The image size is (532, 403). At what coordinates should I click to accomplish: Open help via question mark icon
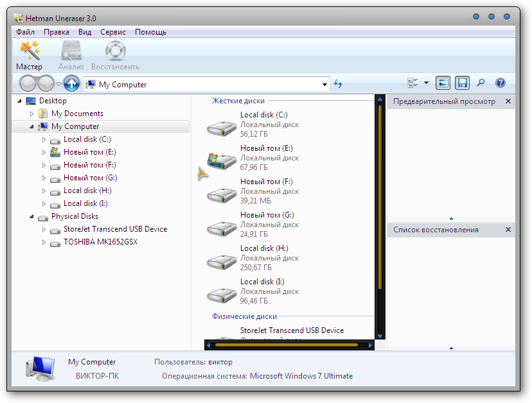click(x=501, y=83)
